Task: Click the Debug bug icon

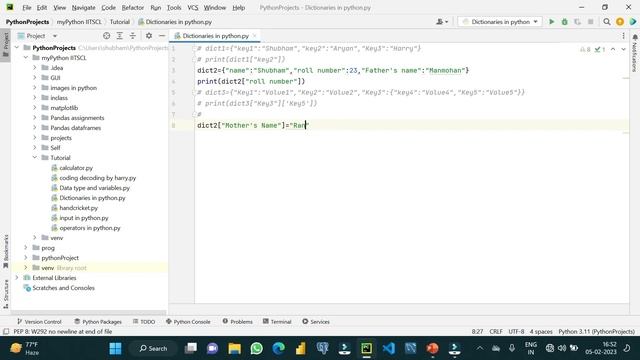Action: [x=564, y=22]
